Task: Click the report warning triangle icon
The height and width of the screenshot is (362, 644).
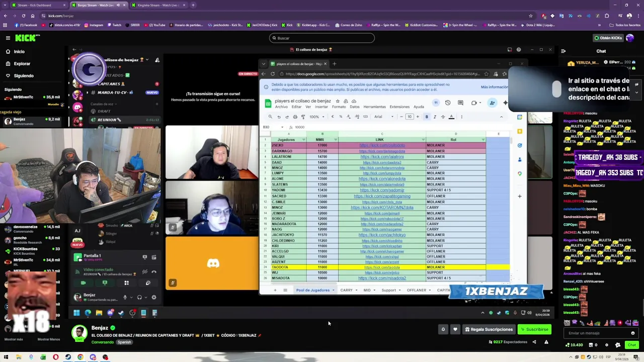Action: tap(546, 342)
